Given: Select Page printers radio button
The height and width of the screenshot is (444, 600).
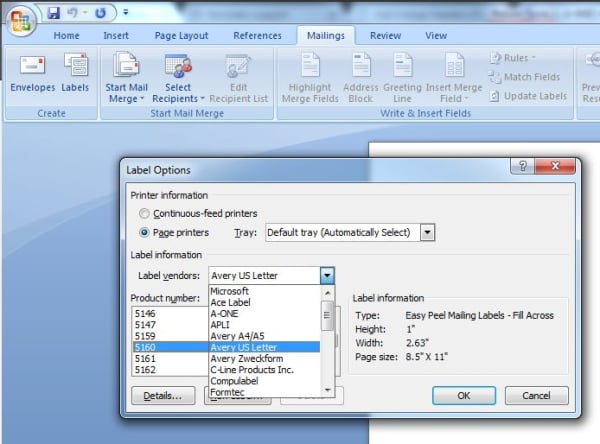Looking at the screenshot, I should pos(146,232).
